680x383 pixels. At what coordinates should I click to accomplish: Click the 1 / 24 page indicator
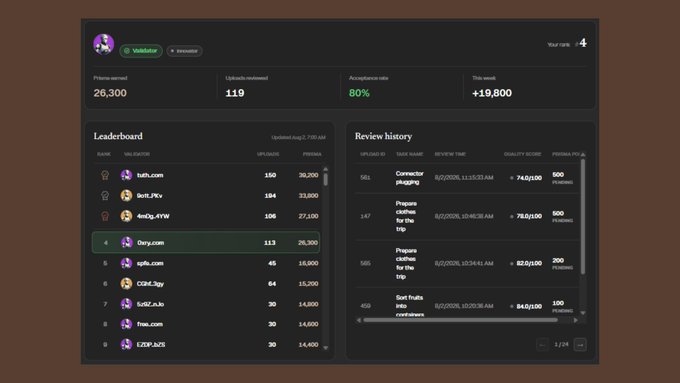click(561, 344)
